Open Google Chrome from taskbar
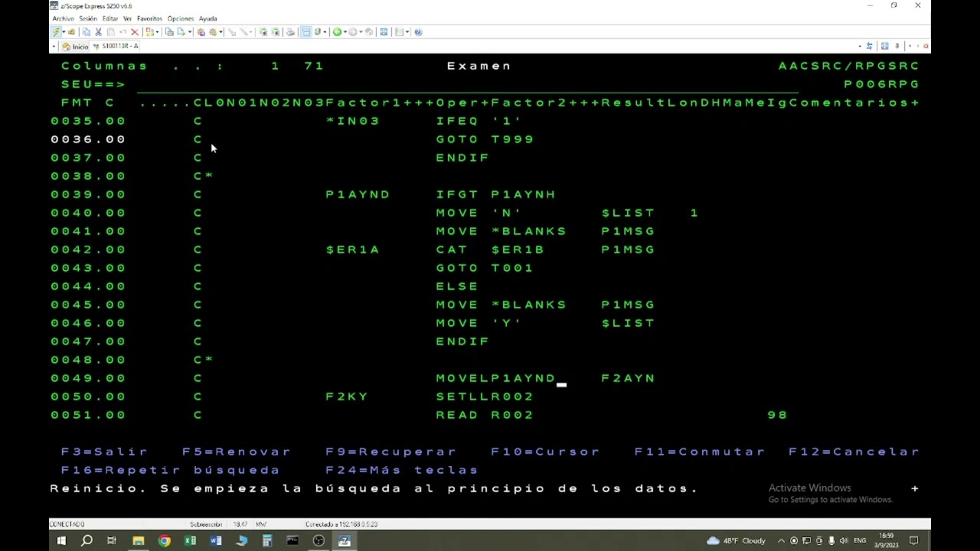980x551 pixels. pyautogui.click(x=164, y=540)
